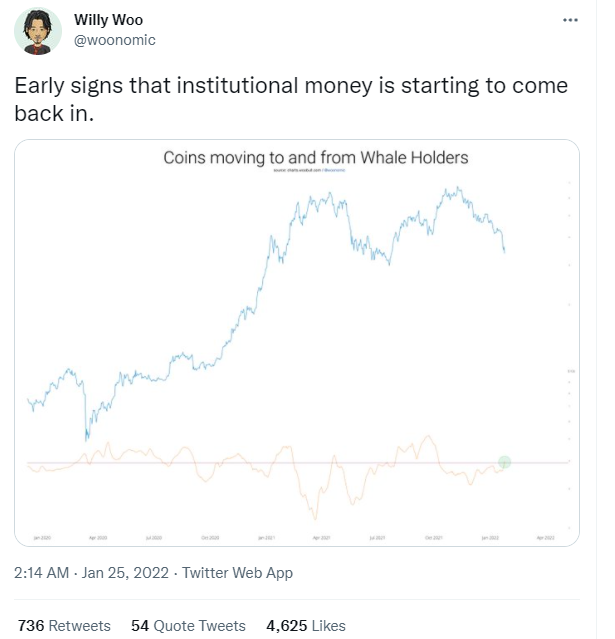Click the green highlight dot on chart
This screenshot has height=639, width=615.
point(505,462)
